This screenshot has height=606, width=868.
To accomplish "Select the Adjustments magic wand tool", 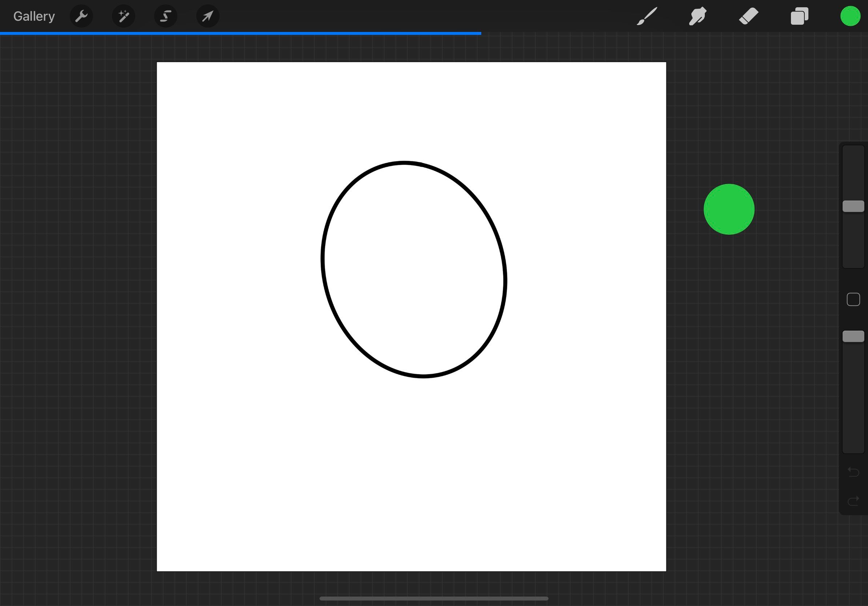I will 124,16.
